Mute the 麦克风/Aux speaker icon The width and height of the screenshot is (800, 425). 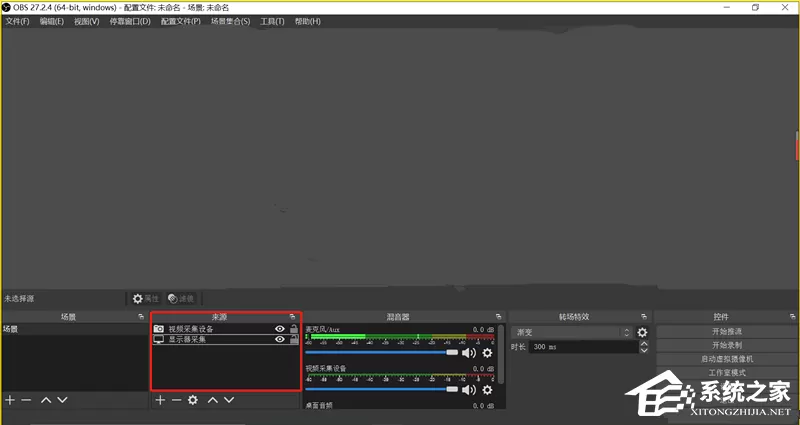click(x=469, y=353)
